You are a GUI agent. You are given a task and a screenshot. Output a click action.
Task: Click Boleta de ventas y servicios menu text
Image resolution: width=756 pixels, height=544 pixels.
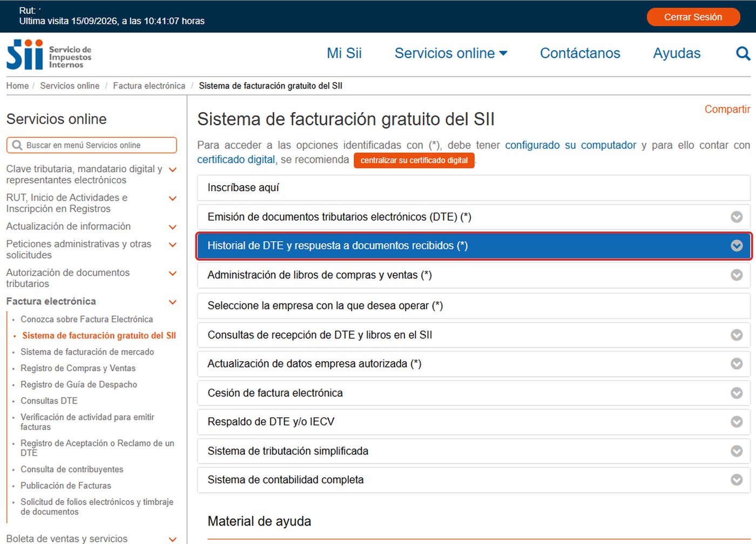pos(67,539)
